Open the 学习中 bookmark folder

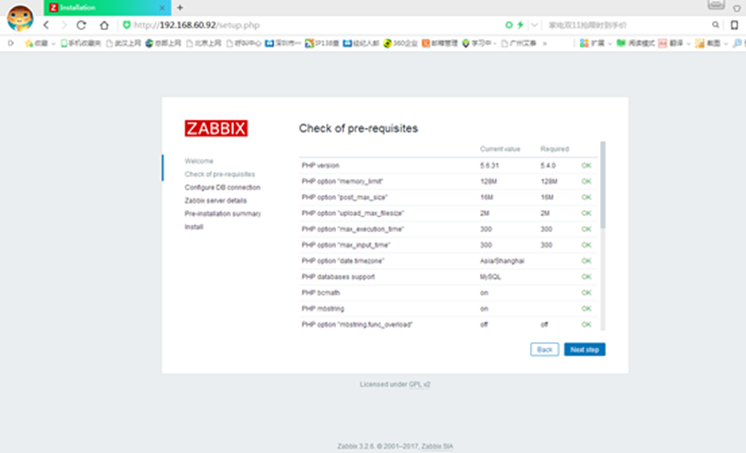coord(479,43)
